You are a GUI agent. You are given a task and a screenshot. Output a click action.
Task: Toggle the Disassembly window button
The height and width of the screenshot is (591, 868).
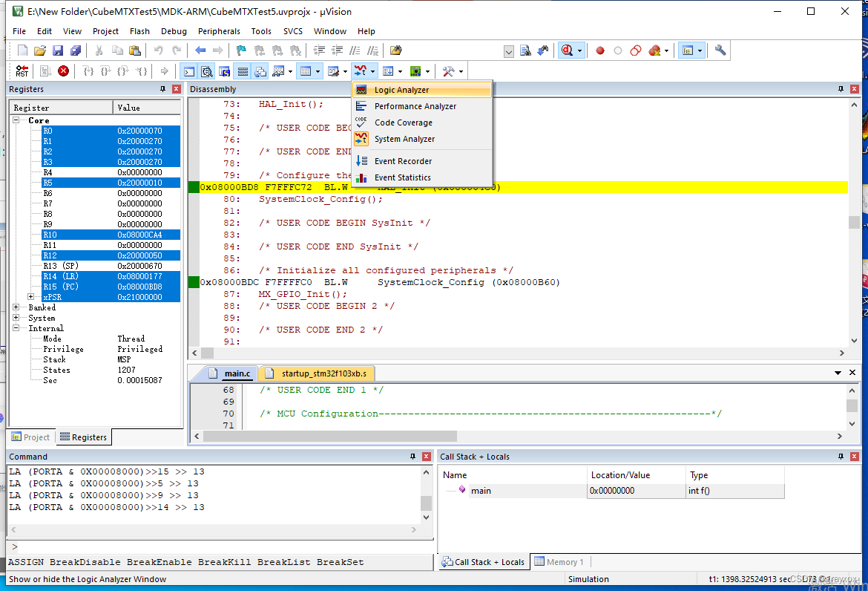click(206, 71)
